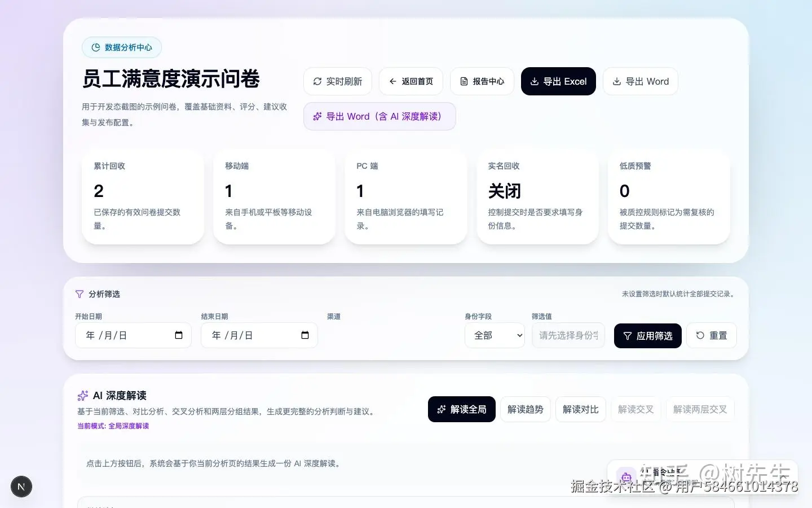Click the 结束日期 date field
Viewport: 812px width, 508px height.
click(259, 335)
